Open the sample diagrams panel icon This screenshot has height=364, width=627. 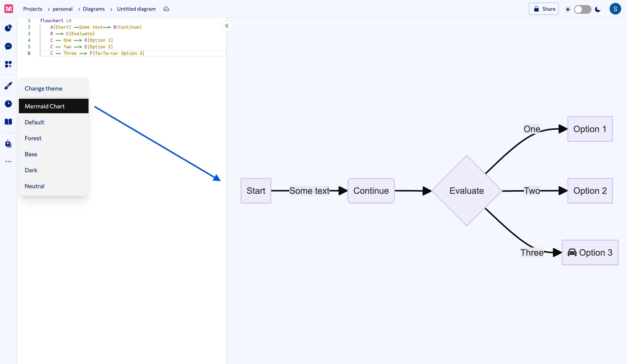tap(8, 64)
